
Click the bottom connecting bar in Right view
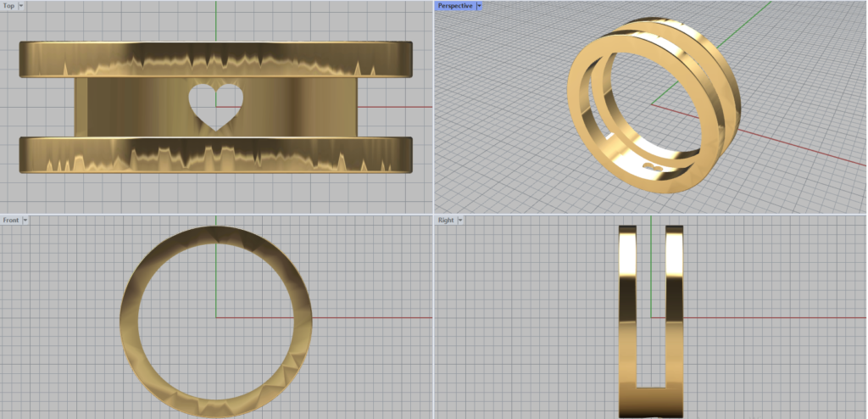(x=651, y=400)
